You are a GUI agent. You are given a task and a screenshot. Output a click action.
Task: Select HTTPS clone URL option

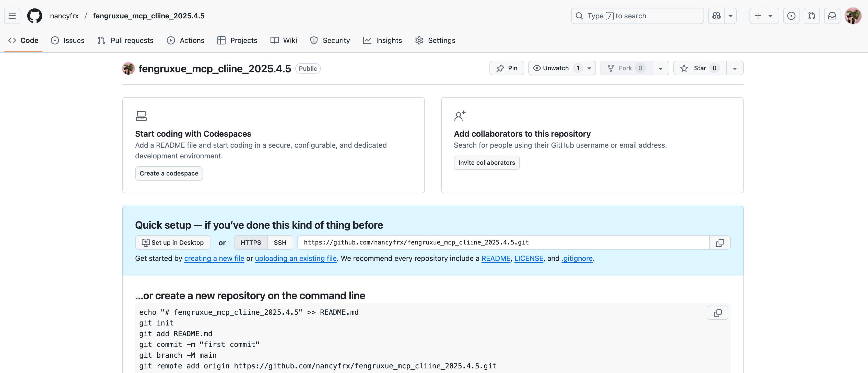(x=250, y=243)
